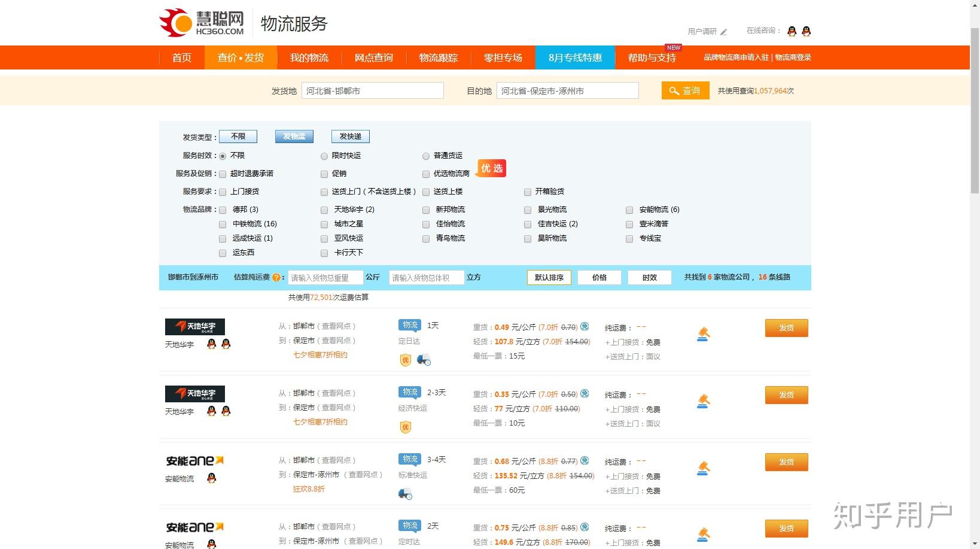Select the 普通货运 radio button
The image size is (980, 549).
tap(426, 156)
